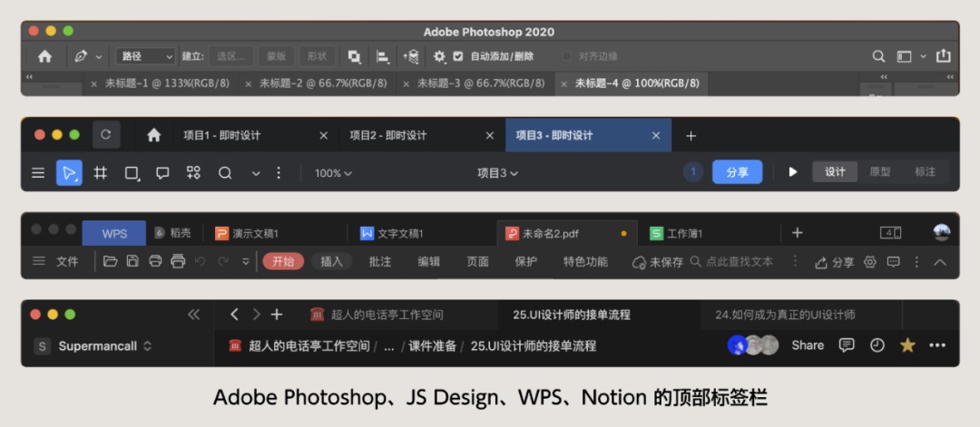
Task: Click the 点此查找文本 search field
Action: tap(732, 262)
